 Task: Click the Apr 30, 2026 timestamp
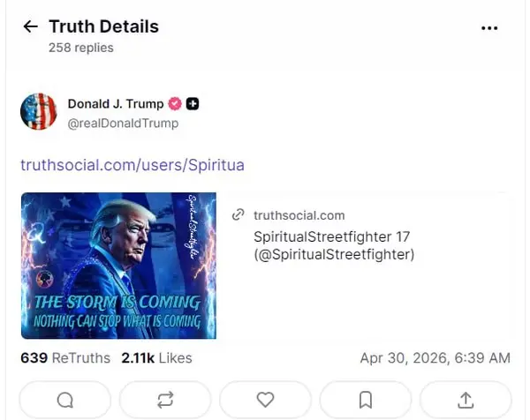[435, 358]
